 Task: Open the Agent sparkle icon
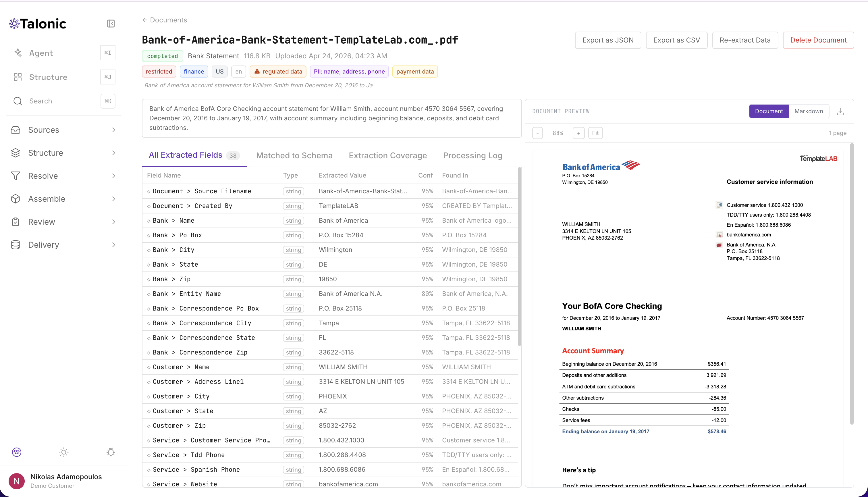click(x=18, y=53)
